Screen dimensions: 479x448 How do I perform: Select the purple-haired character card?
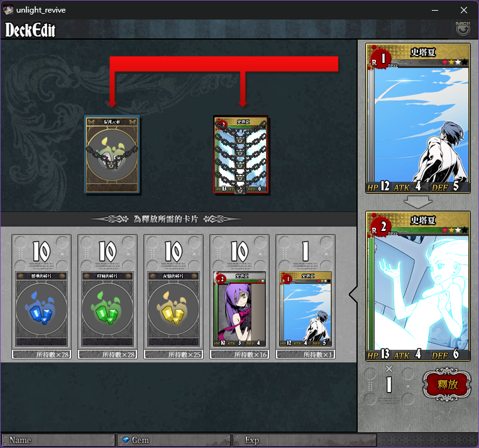(239, 309)
